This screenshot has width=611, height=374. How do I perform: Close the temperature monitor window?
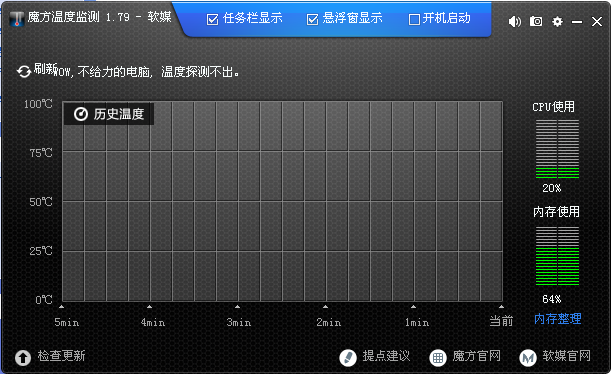[x=597, y=21]
